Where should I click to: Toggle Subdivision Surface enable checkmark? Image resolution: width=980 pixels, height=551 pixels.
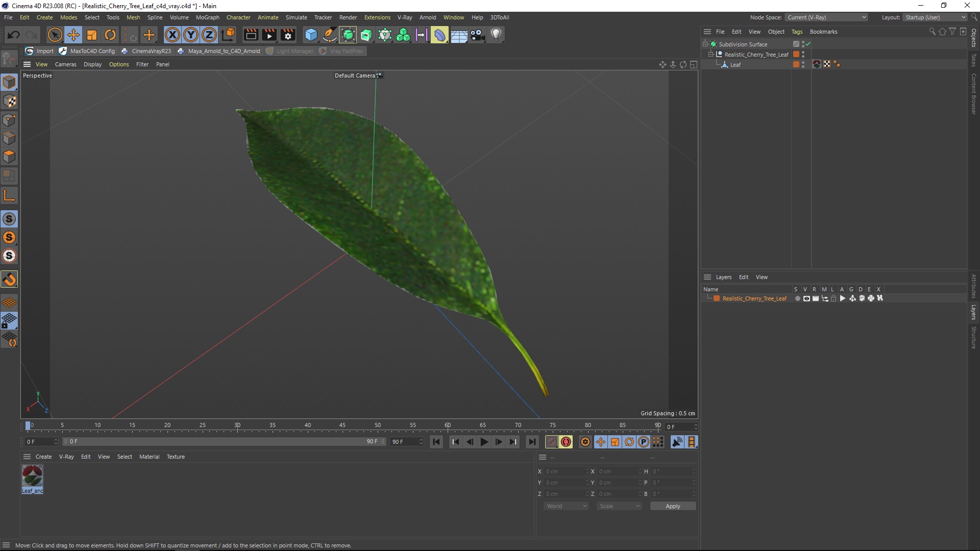[808, 44]
